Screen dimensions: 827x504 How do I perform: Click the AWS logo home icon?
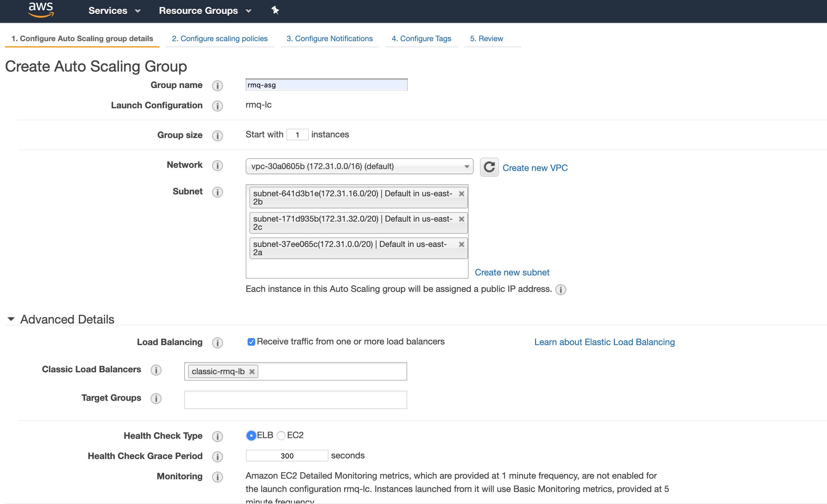[41, 10]
